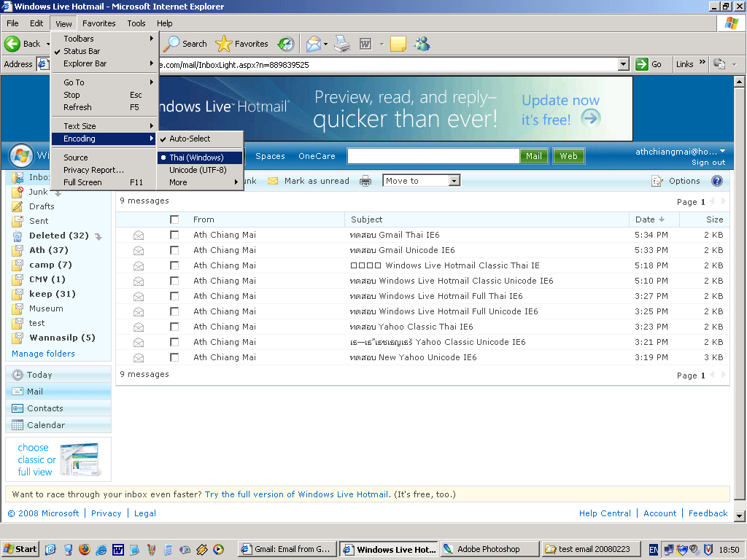Click inside the Hotmail search input field
This screenshot has height=560, width=747.
[x=433, y=156]
